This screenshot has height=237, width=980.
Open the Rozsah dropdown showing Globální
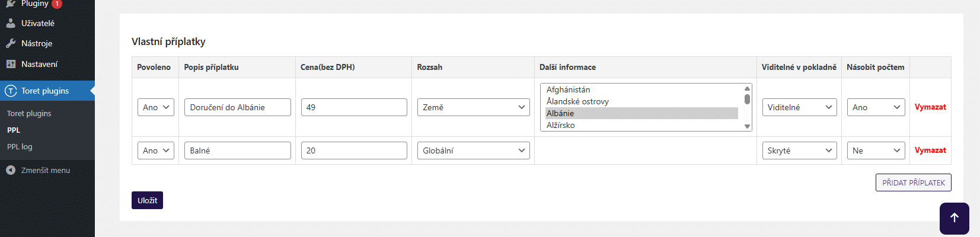click(x=473, y=150)
